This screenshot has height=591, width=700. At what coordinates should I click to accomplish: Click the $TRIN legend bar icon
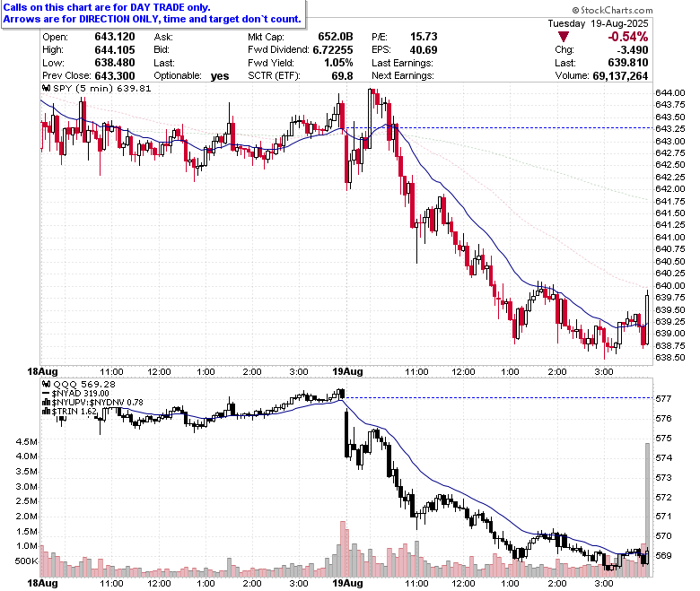click(46, 412)
